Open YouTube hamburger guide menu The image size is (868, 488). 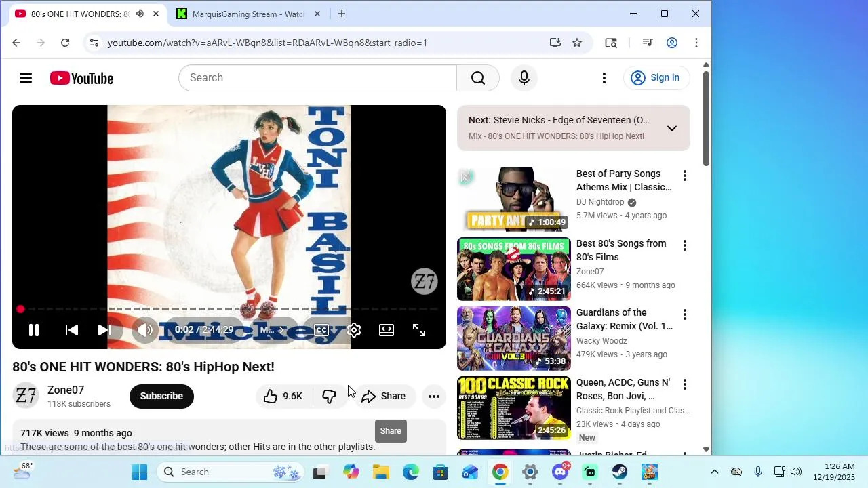pos(26,78)
